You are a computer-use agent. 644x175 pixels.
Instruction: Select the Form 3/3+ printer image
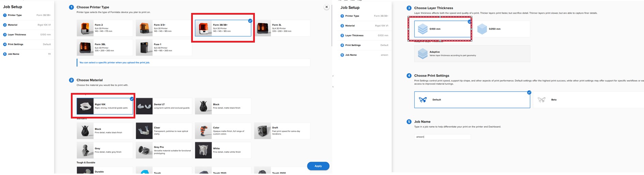click(144, 28)
